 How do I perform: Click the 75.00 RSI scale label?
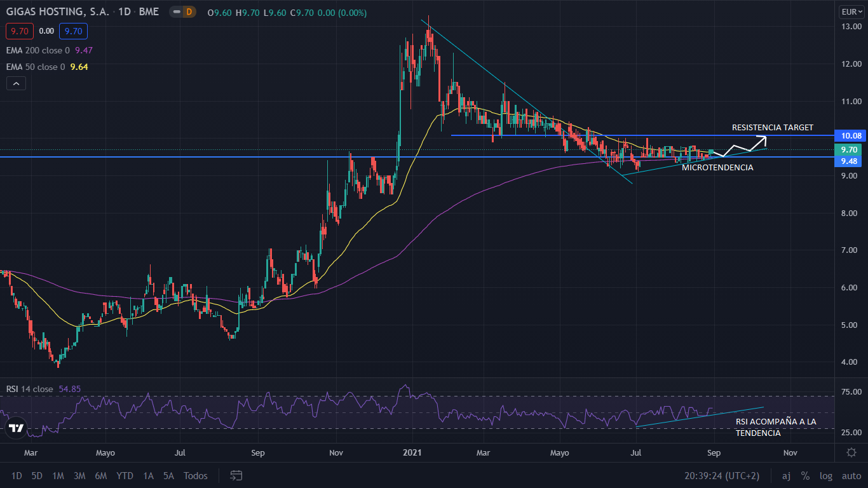coord(851,393)
